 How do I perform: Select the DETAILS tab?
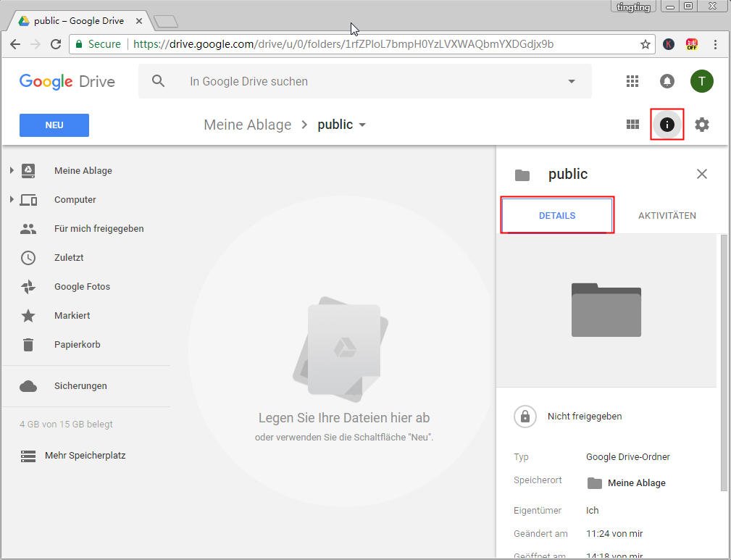[557, 215]
